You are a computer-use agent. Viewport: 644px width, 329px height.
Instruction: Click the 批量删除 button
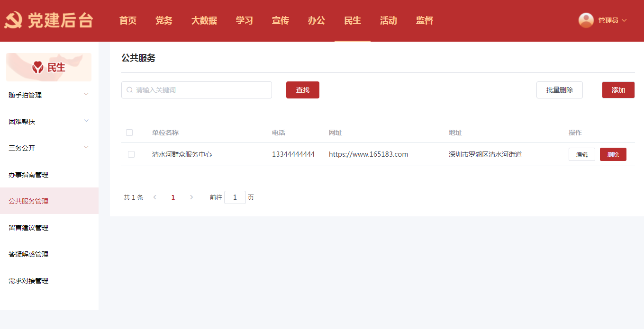559,90
